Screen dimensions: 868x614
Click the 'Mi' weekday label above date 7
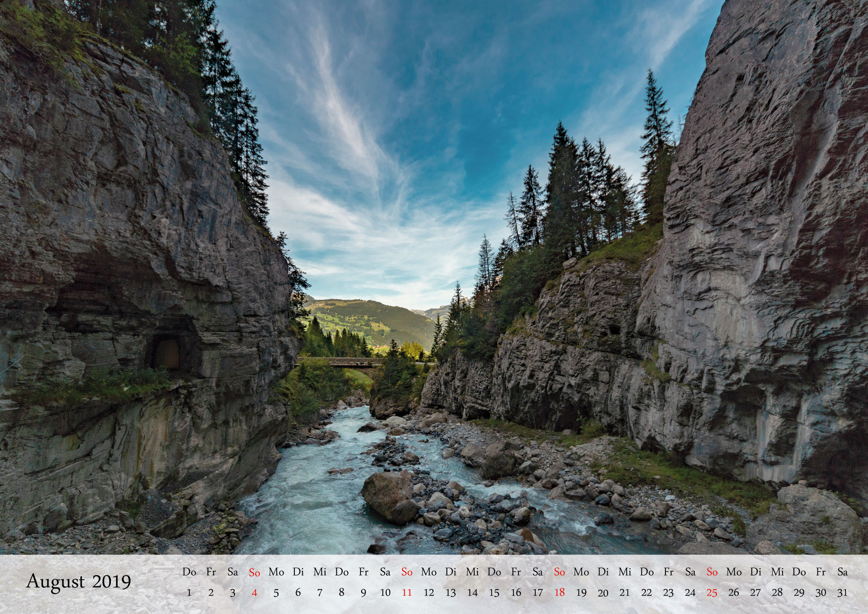320,572
